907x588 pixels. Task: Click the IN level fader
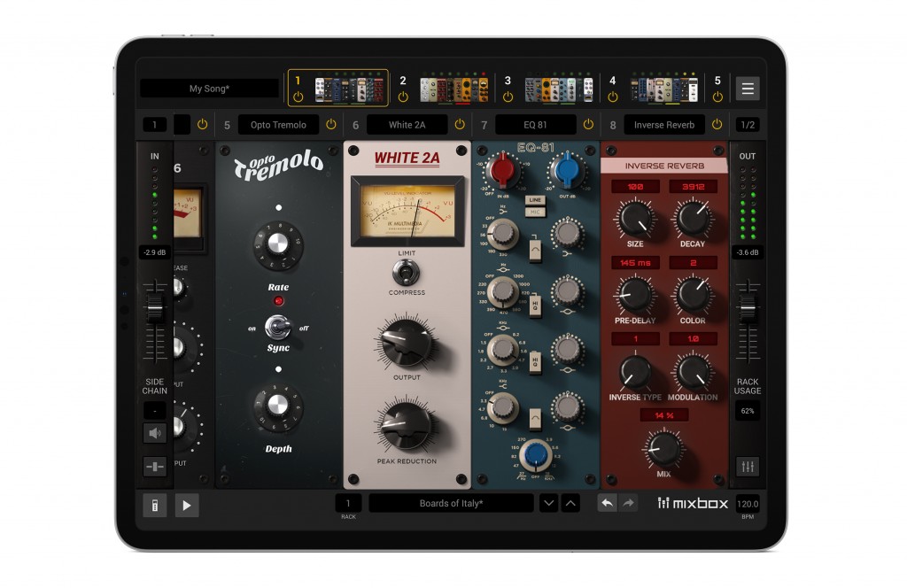pos(154,307)
